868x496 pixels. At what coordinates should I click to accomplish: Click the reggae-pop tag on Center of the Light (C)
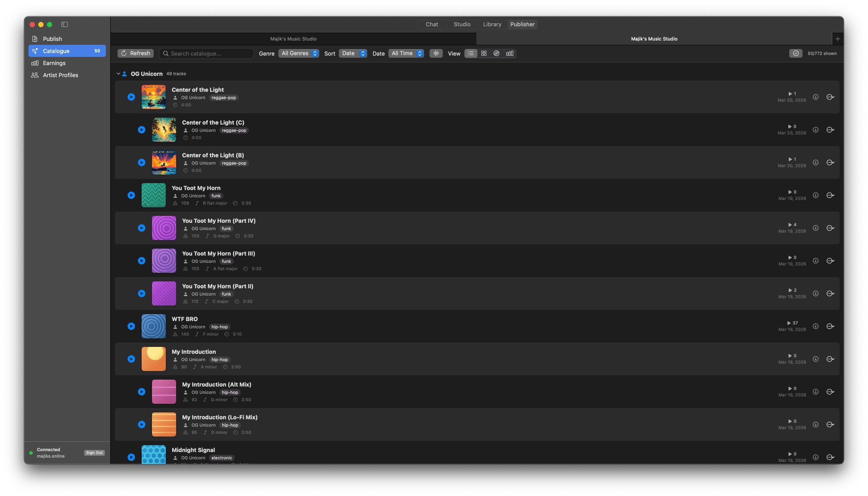234,131
